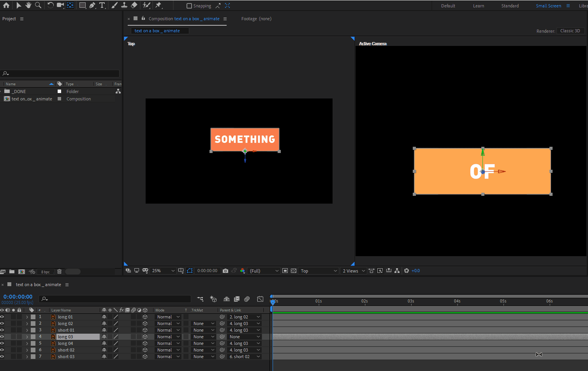The image size is (588, 371).
Task: Click the 8 bpc color depth button
Action: tap(46, 272)
